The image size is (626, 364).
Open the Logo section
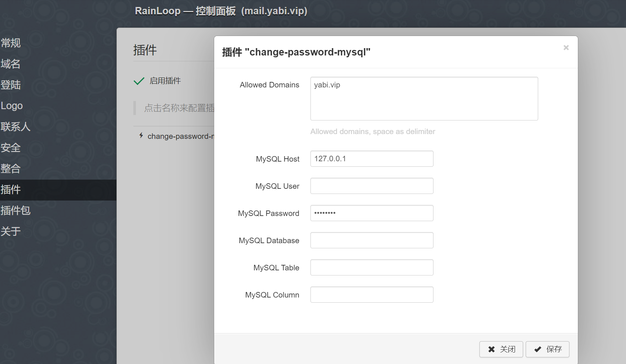click(12, 106)
